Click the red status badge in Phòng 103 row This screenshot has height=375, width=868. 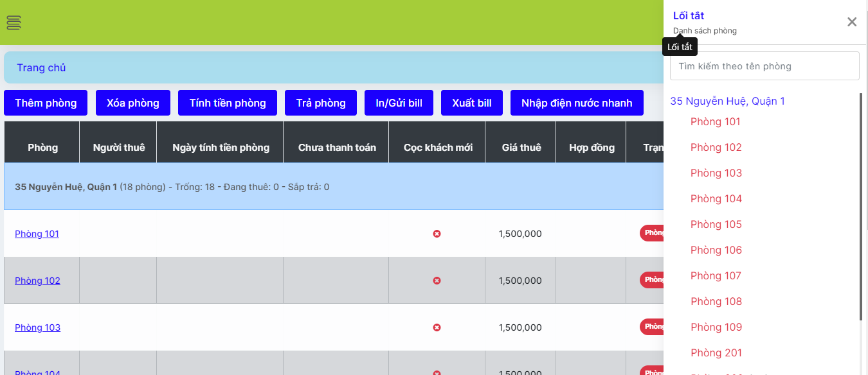[x=651, y=327]
